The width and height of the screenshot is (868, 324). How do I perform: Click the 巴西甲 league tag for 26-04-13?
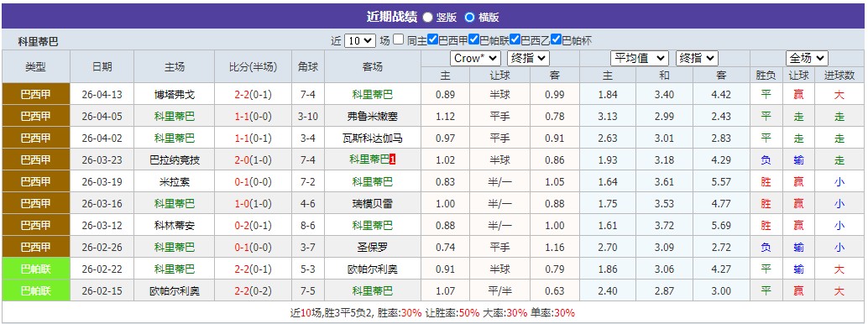(36, 95)
